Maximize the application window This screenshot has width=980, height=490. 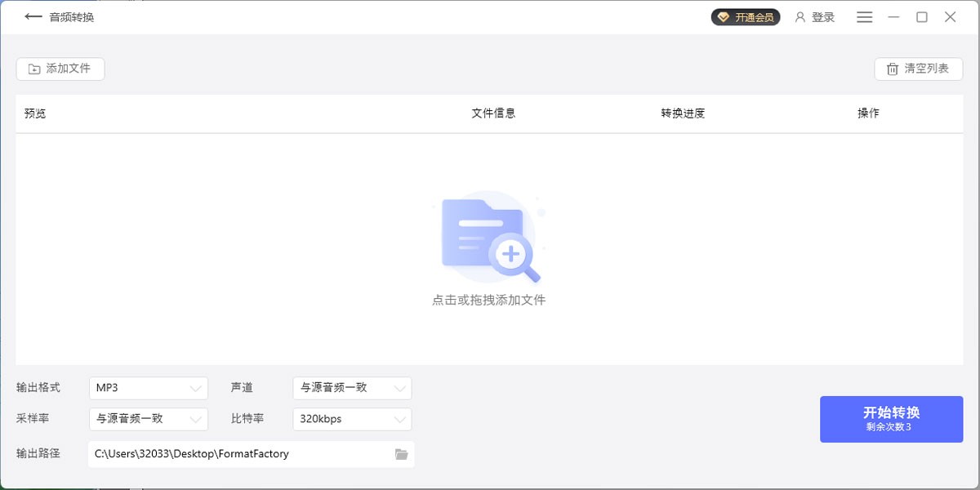click(x=922, y=17)
